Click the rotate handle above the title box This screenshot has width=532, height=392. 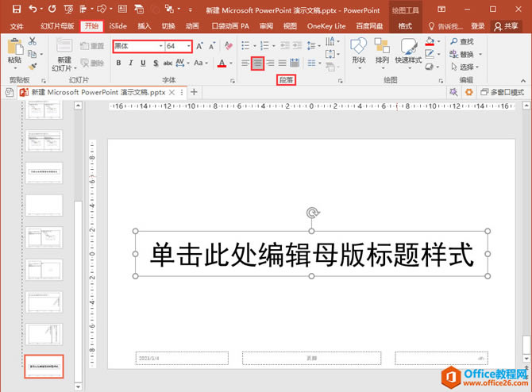(312, 213)
